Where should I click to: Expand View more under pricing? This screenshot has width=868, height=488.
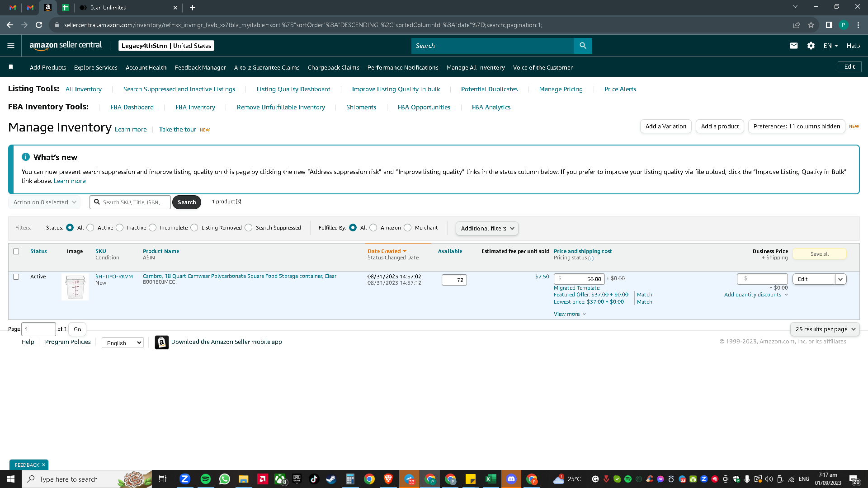570,314
